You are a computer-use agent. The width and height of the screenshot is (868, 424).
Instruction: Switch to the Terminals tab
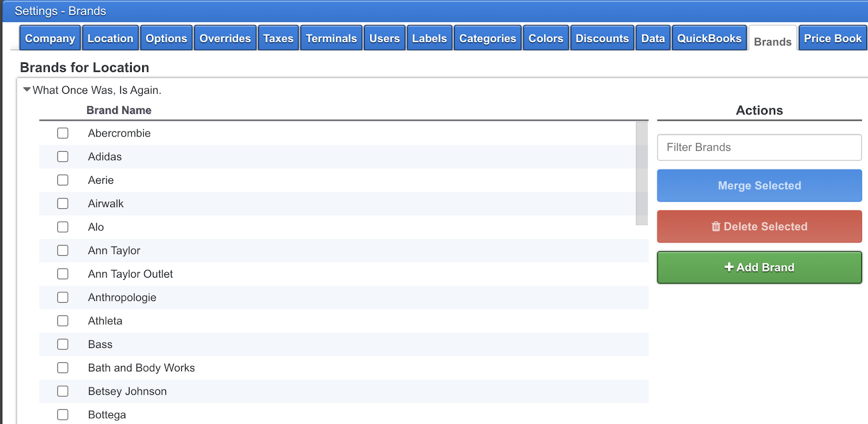[331, 38]
